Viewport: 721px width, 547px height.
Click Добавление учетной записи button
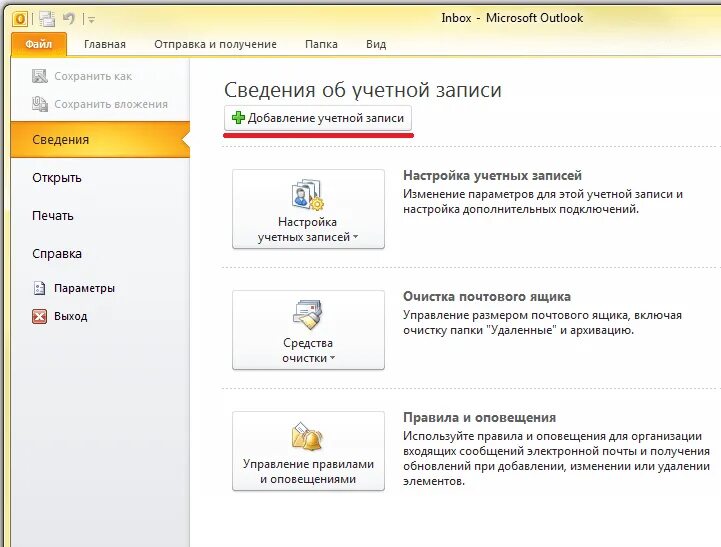[318, 118]
